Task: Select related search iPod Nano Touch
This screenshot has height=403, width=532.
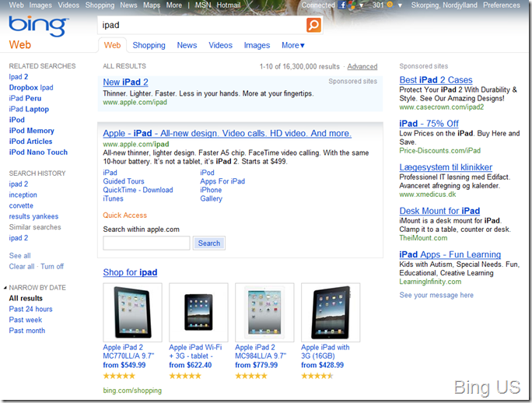Action: tap(38, 152)
